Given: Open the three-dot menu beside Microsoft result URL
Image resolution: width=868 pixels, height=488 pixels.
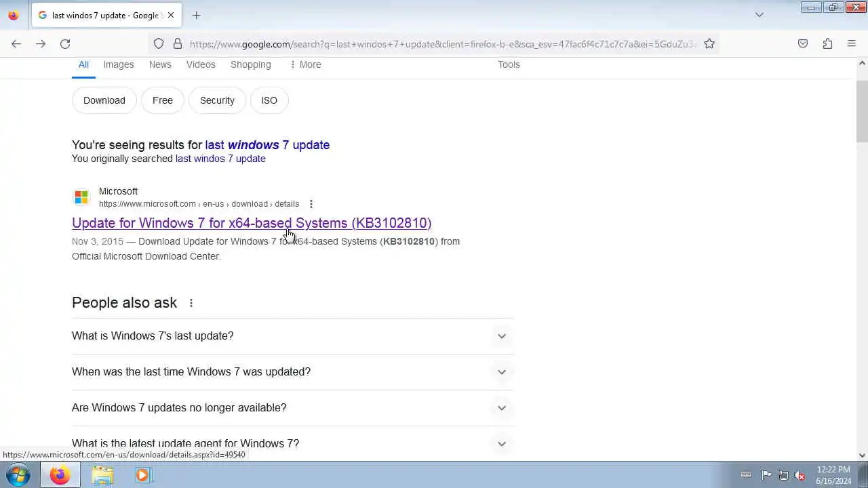Looking at the screenshot, I should pyautogui.click(x=311, y=204).
